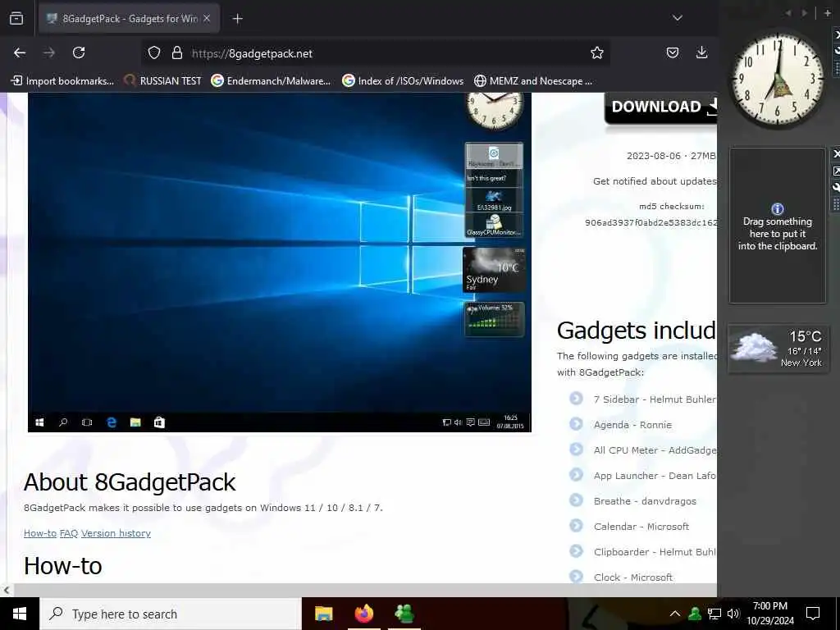Click the green user tray icon
This screenshot has height=630, width=840.
(x=695, y=614)
